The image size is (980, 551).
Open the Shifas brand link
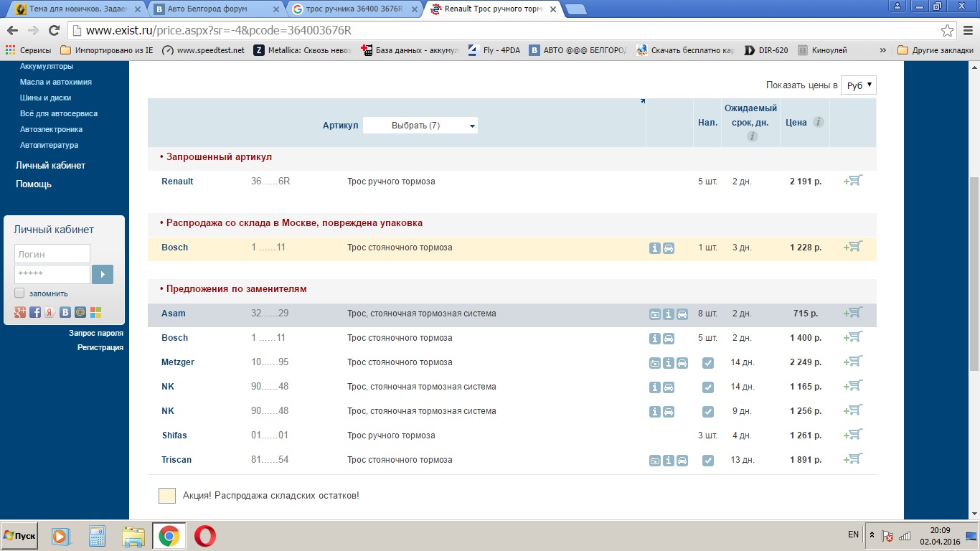(175, 435)
